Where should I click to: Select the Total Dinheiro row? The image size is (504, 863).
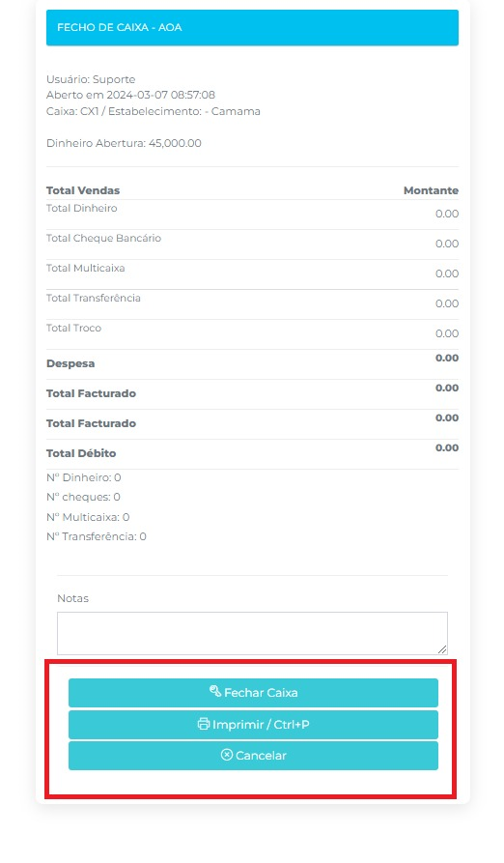[252, 215]
